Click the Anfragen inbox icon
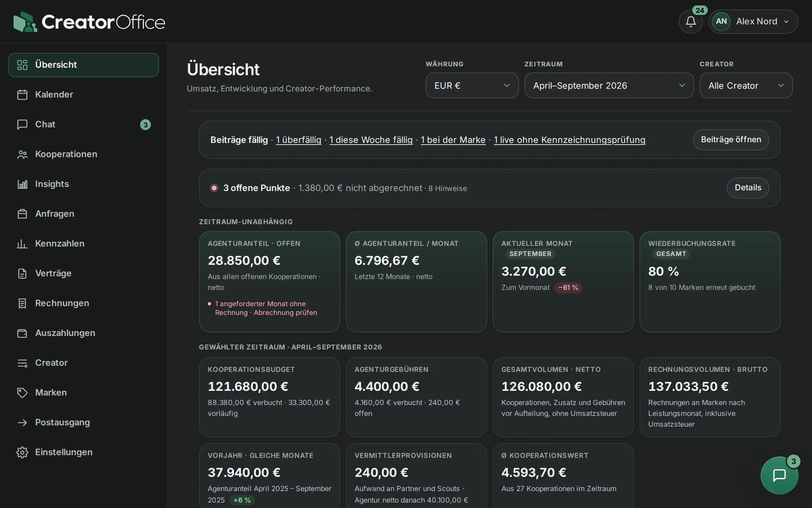The image size is (812, 508). point(22,214)
